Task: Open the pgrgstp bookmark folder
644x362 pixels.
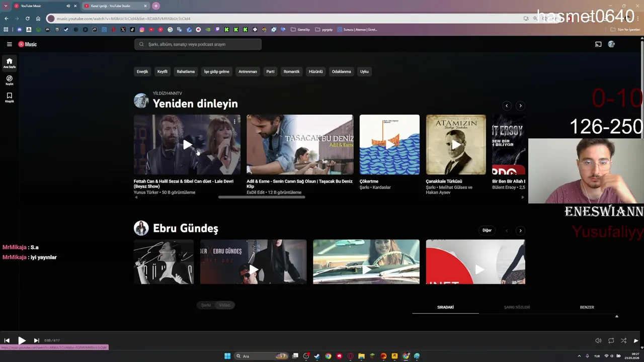Action: (324, 30)
